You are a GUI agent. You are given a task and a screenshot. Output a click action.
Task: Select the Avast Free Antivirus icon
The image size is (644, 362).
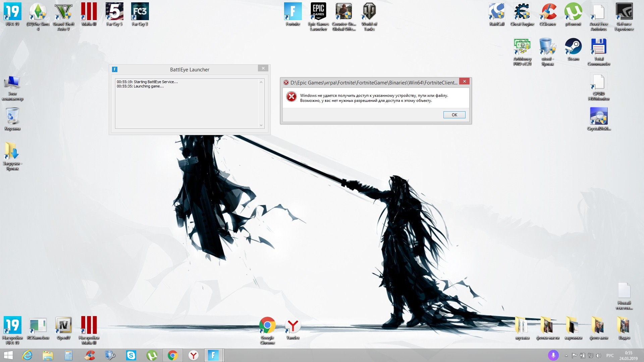point(599,17)
